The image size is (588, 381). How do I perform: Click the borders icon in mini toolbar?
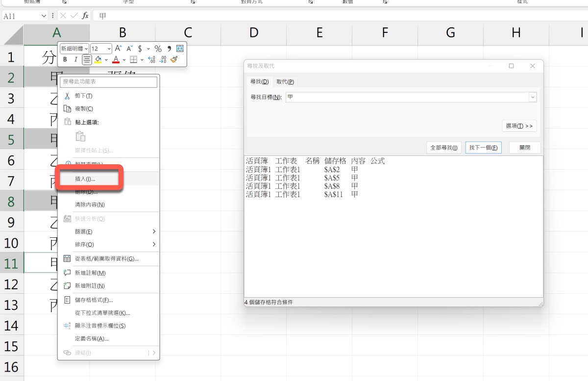click(133, 60)
